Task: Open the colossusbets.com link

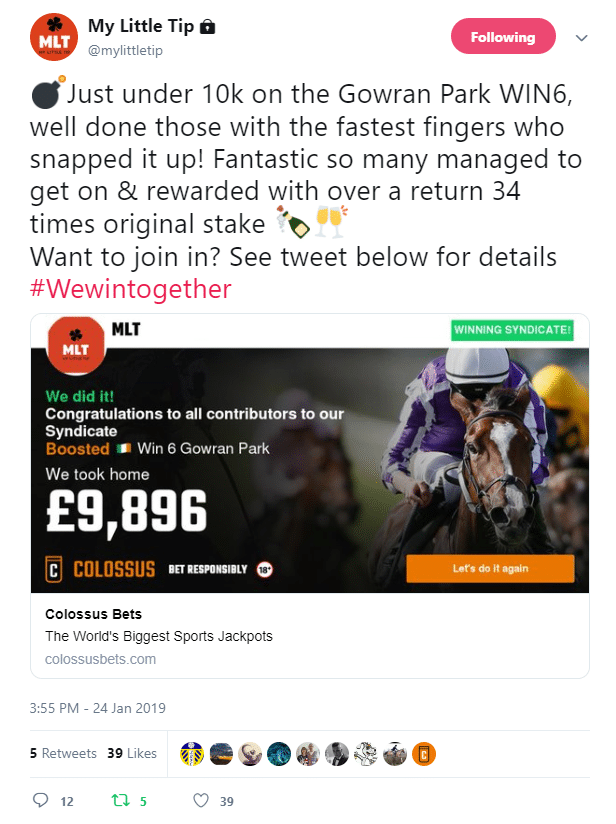Action: [x=101, y=659]
